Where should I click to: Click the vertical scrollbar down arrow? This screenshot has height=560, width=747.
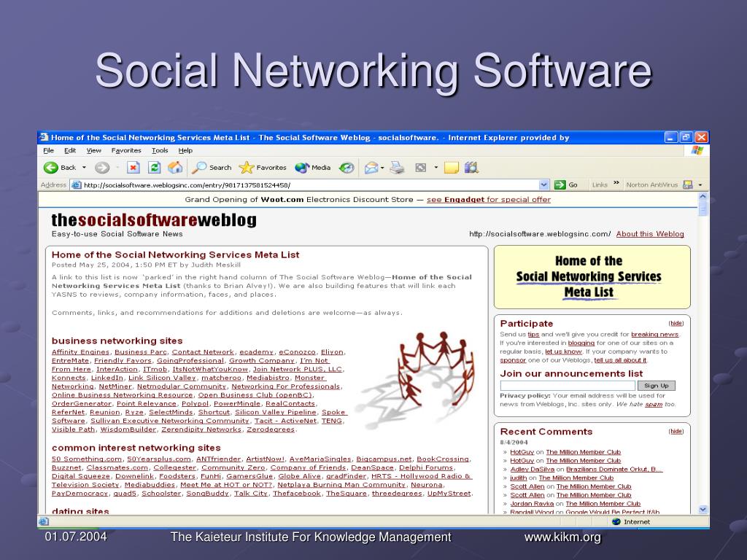point(703,509)
